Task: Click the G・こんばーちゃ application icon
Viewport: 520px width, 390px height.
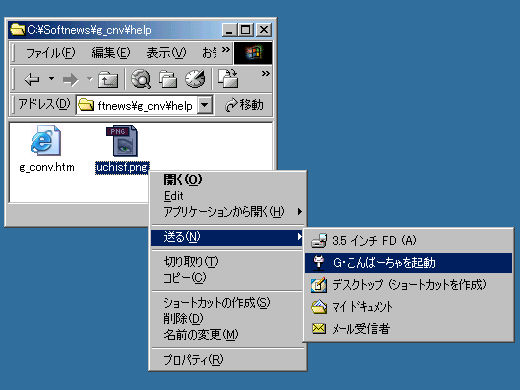Action: pos(319,263)
